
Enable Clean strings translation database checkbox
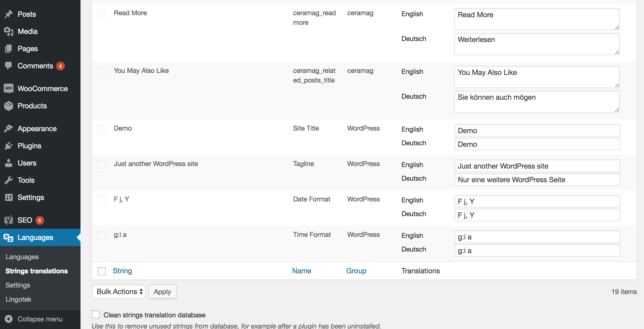[96, 314]
